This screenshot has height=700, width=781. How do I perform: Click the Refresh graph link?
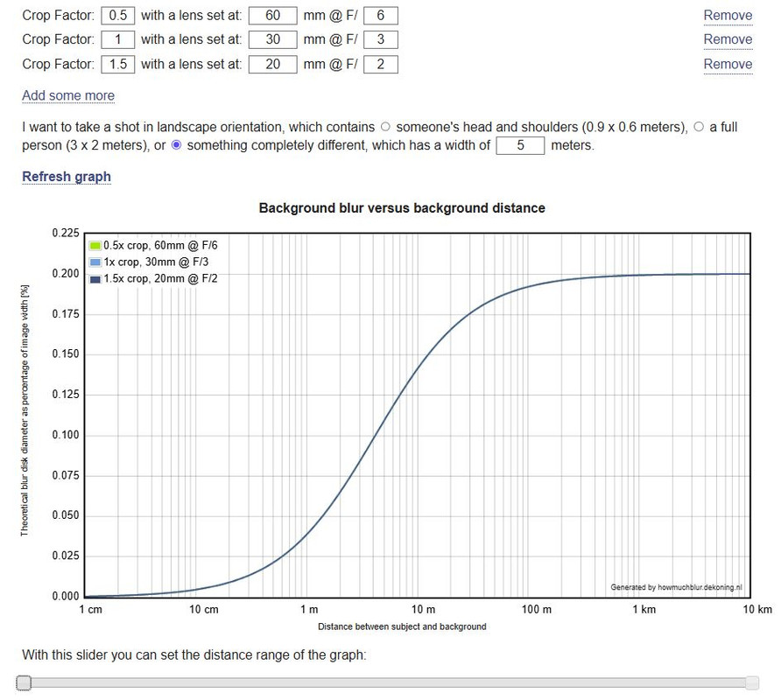coord(67,177)
